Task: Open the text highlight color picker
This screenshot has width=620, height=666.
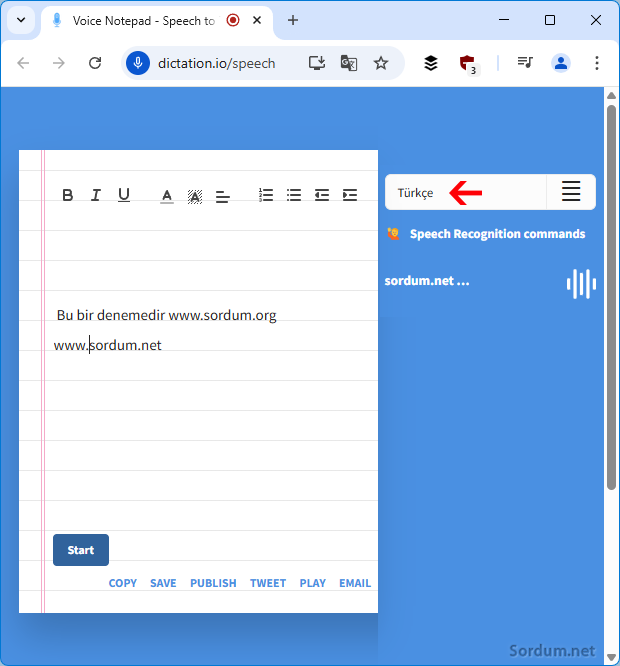Action: coord(195,196)
